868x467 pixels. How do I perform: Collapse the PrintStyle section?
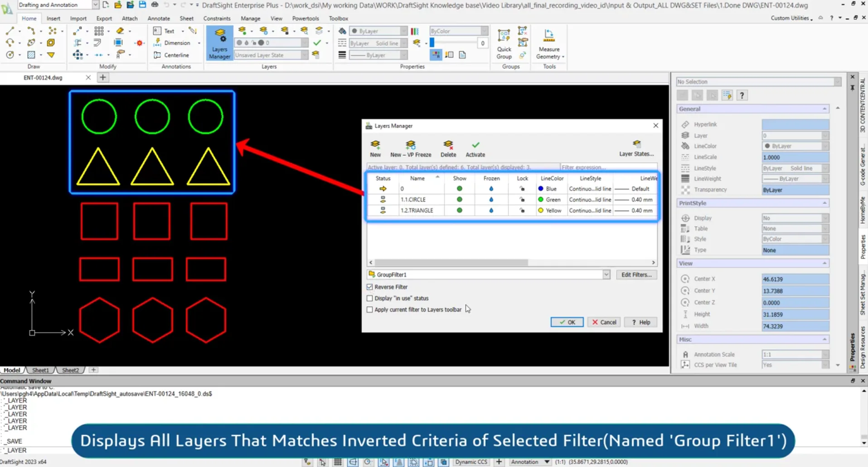(x=824, y=203)
